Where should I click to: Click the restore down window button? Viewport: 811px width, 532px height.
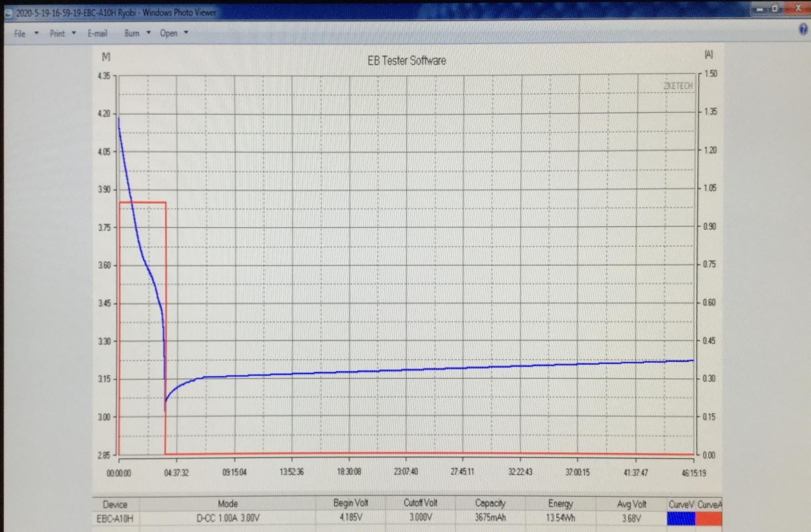775,8
